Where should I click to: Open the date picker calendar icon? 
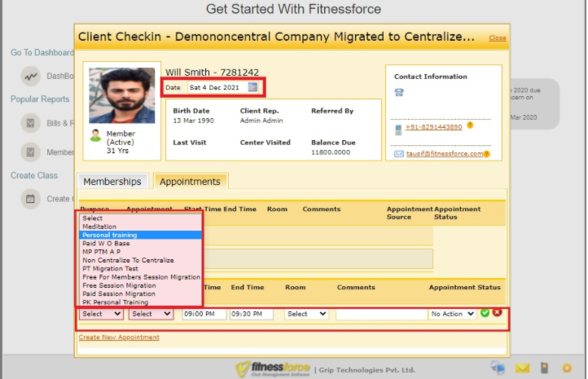click(252, 87)
